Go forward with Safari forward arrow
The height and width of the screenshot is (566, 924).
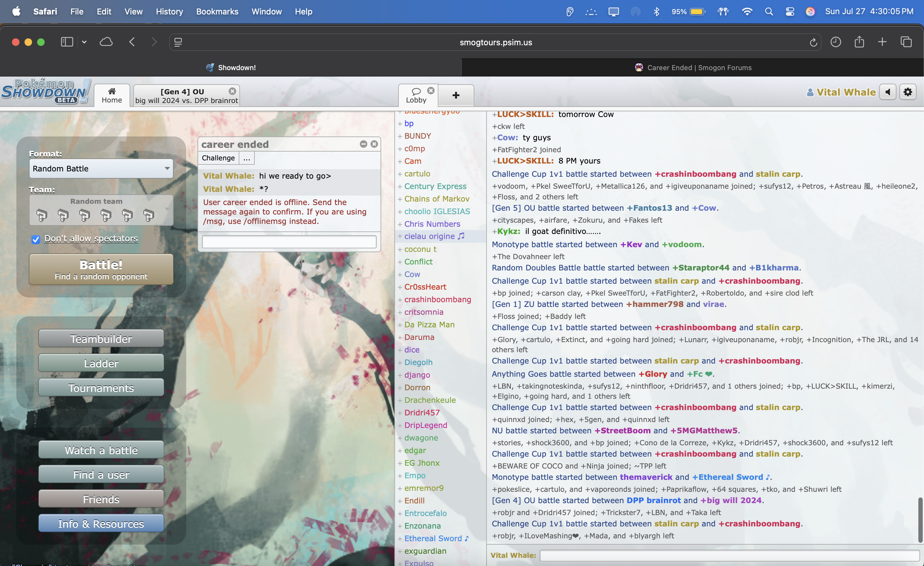154,42
